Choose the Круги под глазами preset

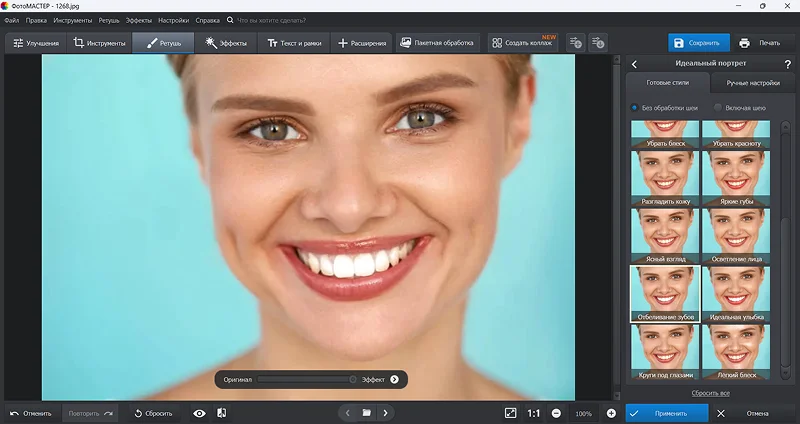pos(665,352)
